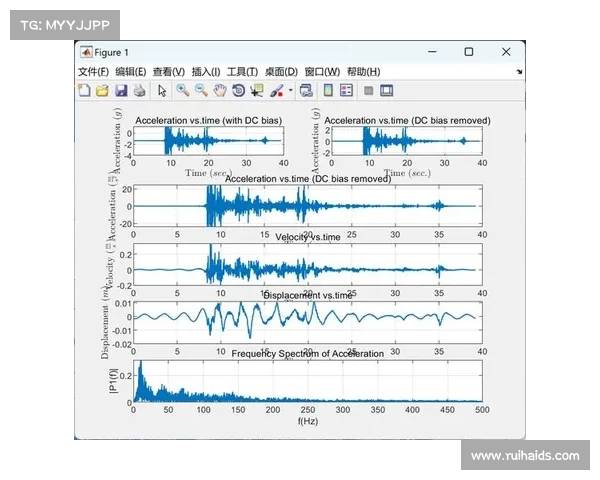Image resolution: width=600 pixels, height=480 pixels.
Task: Open the 帮助(H) menu
Action: [x=363, y=71]
